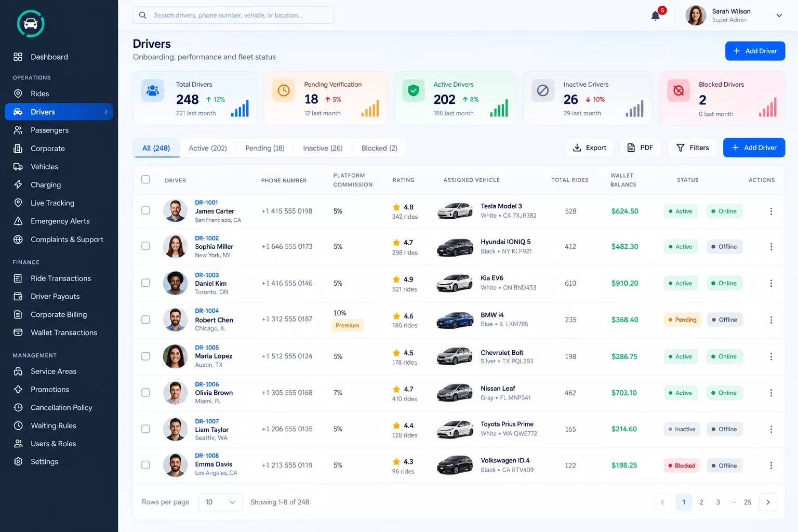
Task: Go to pagination page 2
Action: (x=701, y=502)
